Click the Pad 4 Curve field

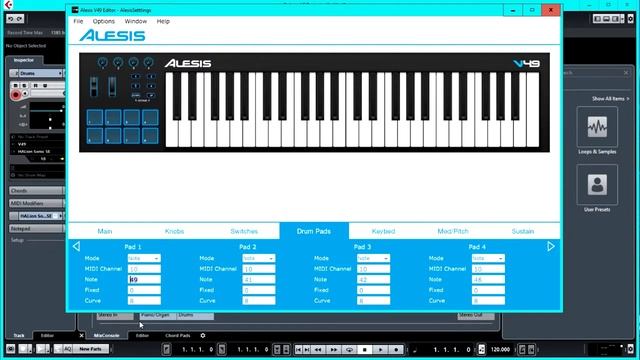pyautogui.click(x=488, y=301)
